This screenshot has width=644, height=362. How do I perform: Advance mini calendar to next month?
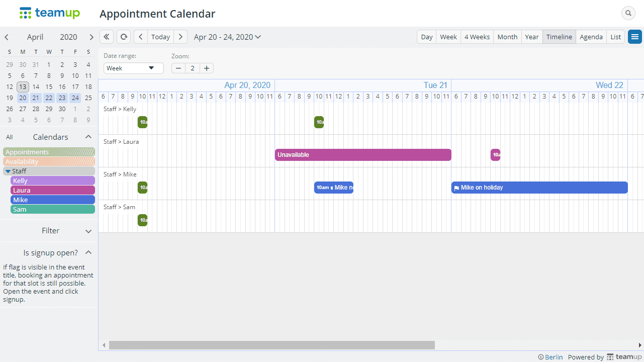coord(91,37)
